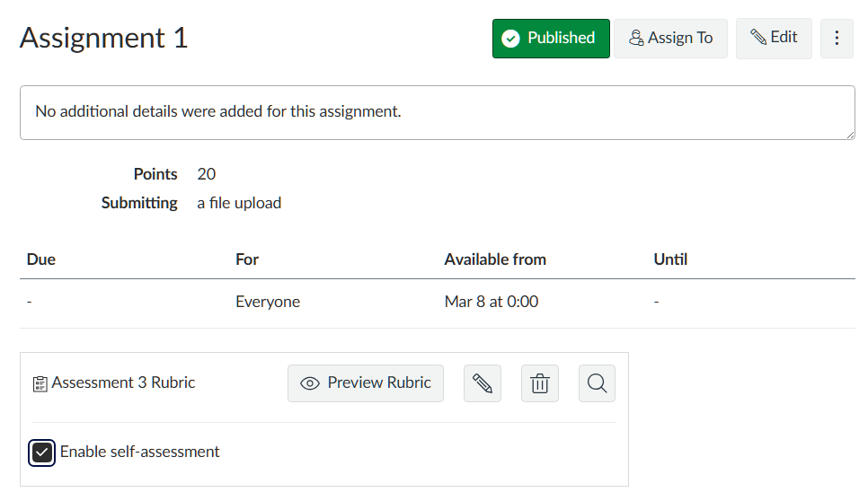Click the 'a file upload' text

[x=239, y=203]
